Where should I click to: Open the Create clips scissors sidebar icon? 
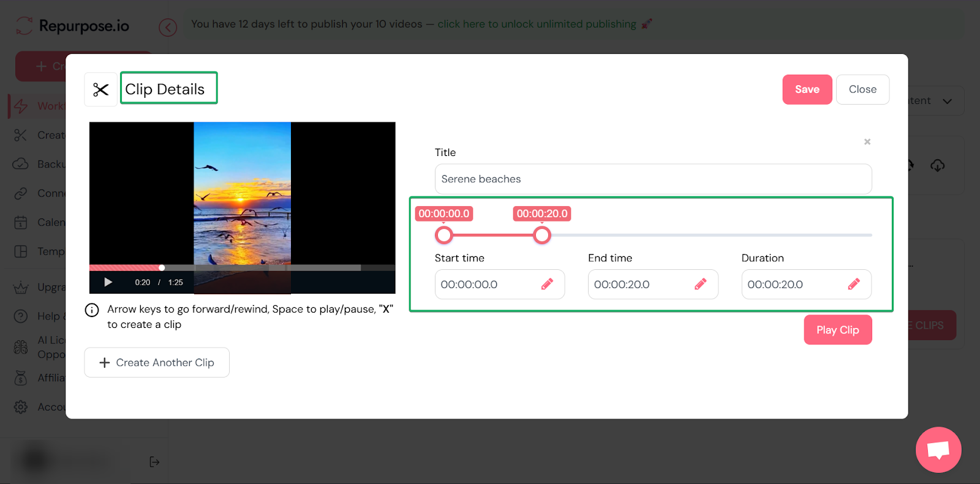(21, 135)
